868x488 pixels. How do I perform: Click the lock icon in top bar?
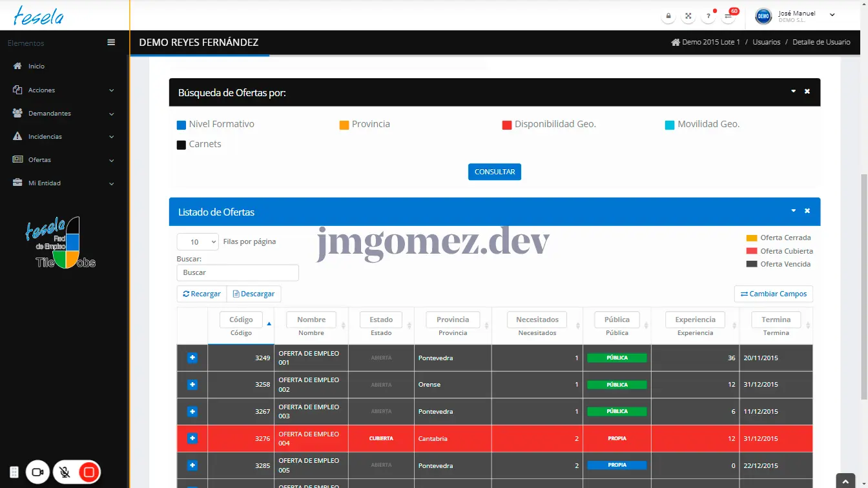[668, 16]
